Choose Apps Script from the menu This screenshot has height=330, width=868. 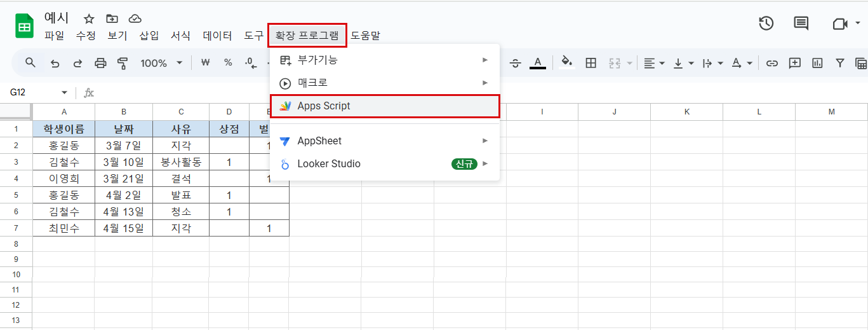click(385, 106)
